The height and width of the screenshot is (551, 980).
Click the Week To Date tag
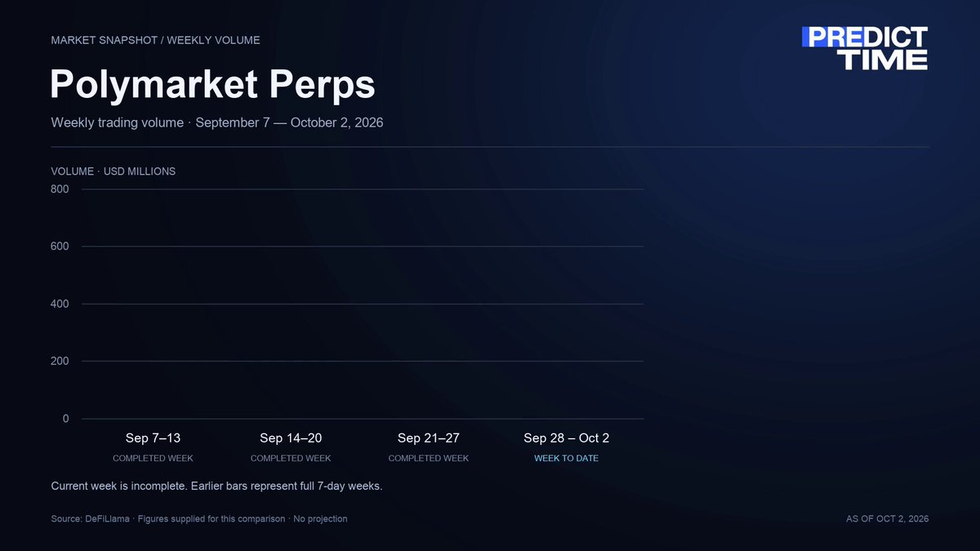[x=567, y=458]
